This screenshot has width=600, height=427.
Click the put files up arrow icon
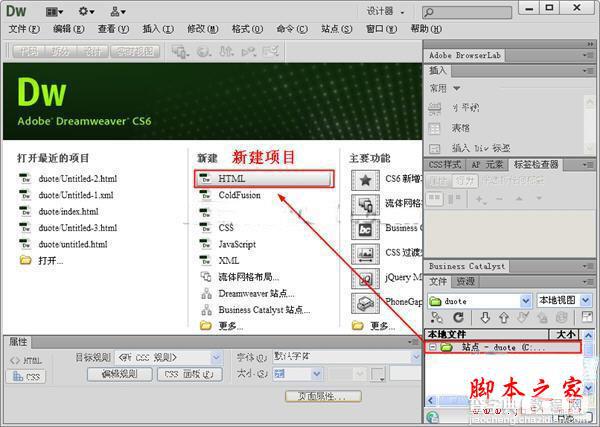click(x=504, y=318)
